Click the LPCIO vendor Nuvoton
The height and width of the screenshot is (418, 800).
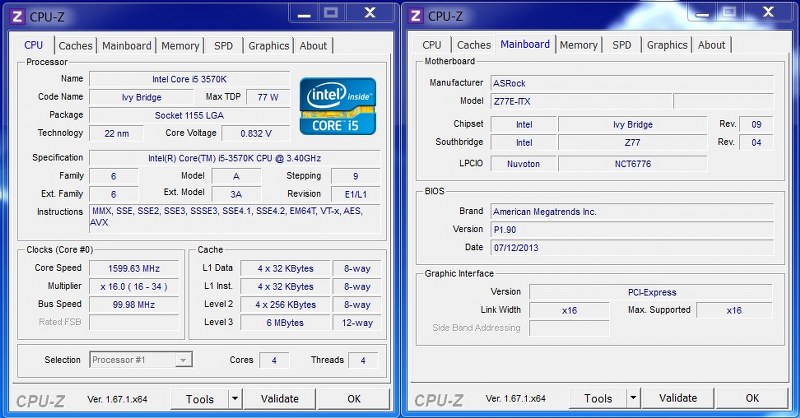(523, 164)
